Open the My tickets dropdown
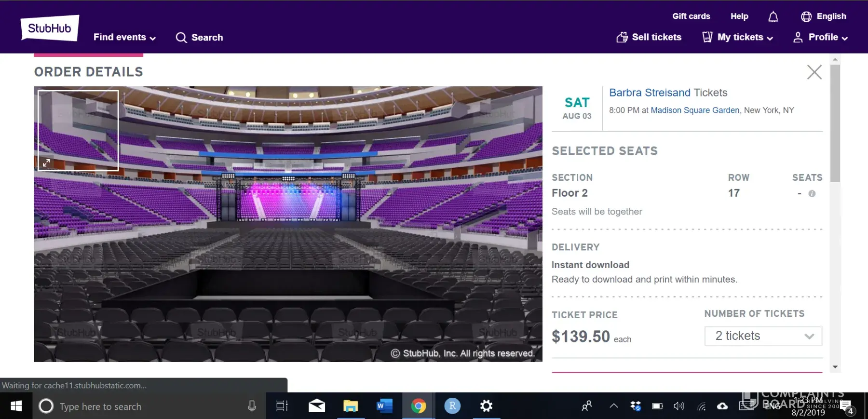This screenshot has height=419, width=868. tap(738, 37)
